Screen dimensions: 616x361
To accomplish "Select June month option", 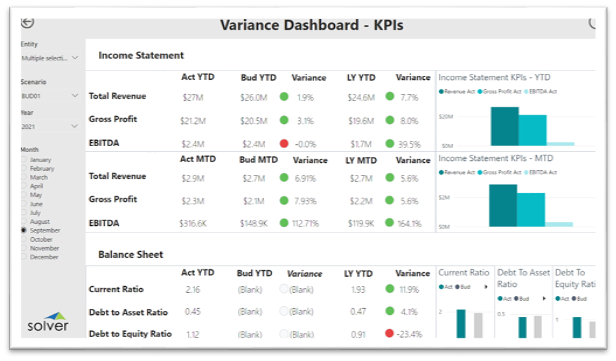I will click(x=33, y=204).
